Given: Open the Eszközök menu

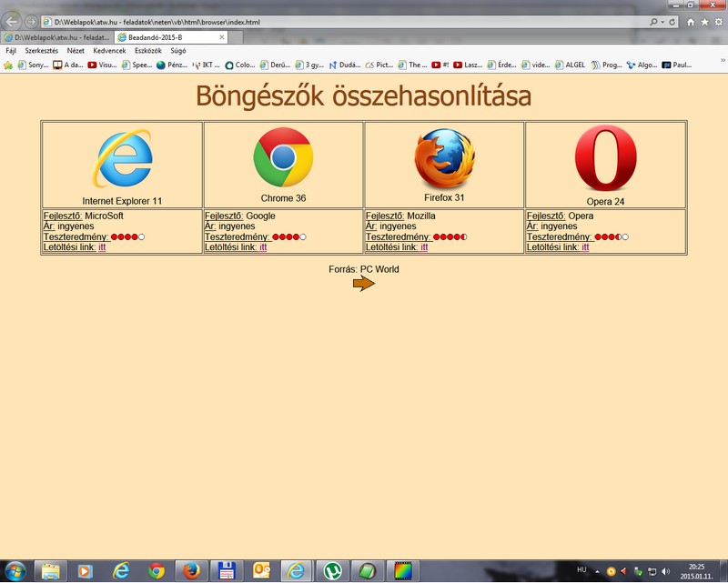Looking at the screenshot, I should 148,51.
